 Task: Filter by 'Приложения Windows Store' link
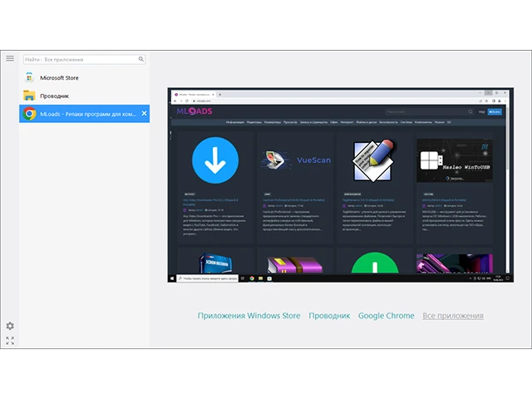click(249, 316)
